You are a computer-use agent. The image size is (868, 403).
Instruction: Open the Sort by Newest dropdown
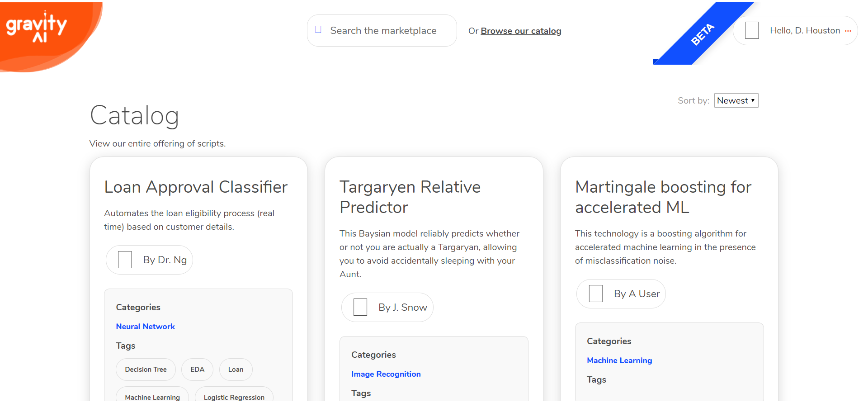pyautogui.click(x=736, y=100)
